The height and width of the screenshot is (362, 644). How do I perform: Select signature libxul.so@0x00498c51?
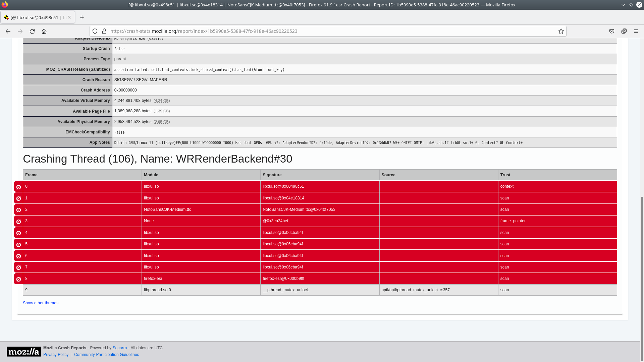[x=283, y=186]
